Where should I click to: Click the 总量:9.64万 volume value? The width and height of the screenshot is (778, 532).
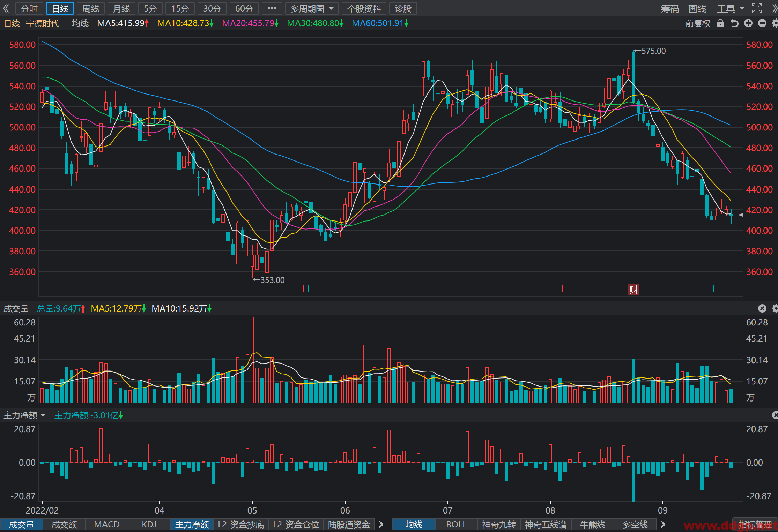click(x=61, y=308)
